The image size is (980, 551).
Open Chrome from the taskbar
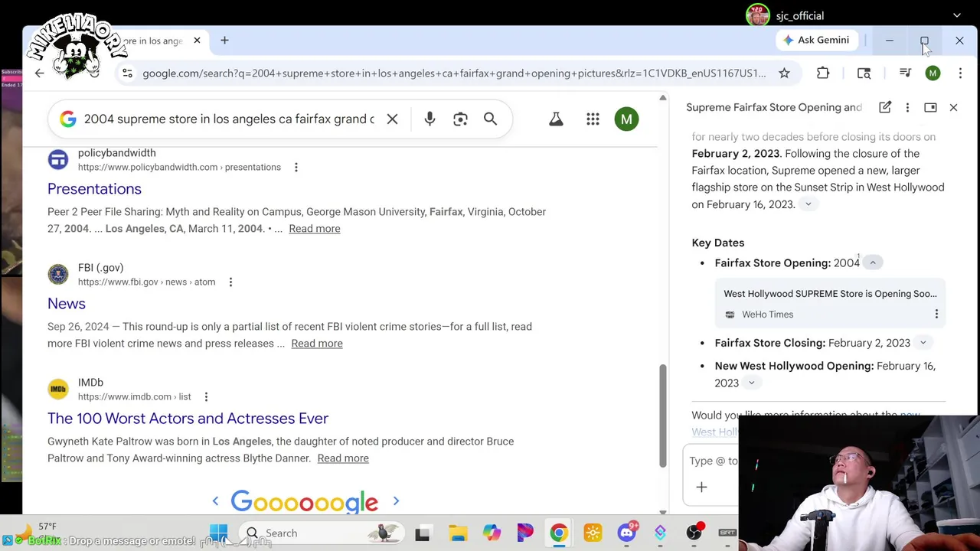coord(559,533)
